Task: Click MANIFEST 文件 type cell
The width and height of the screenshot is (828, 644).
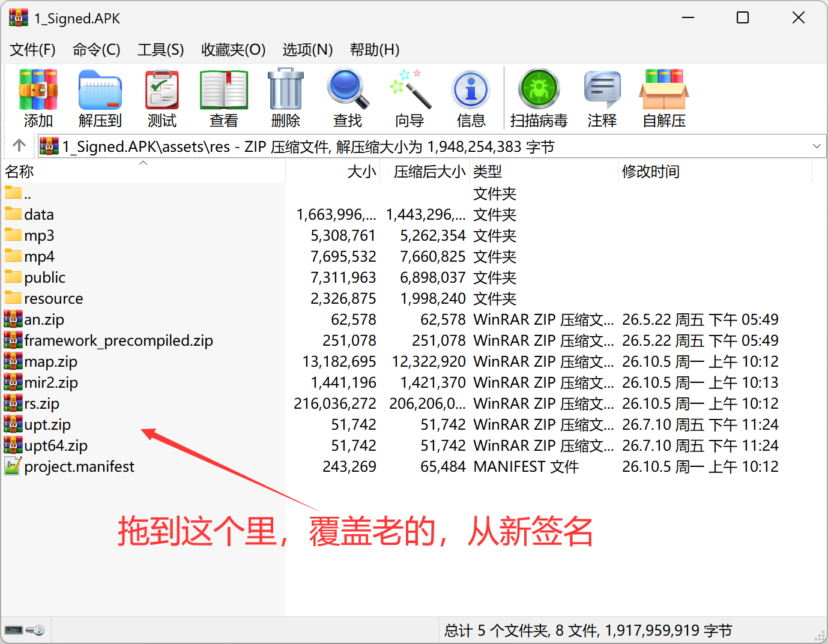Action: (526, 466)
